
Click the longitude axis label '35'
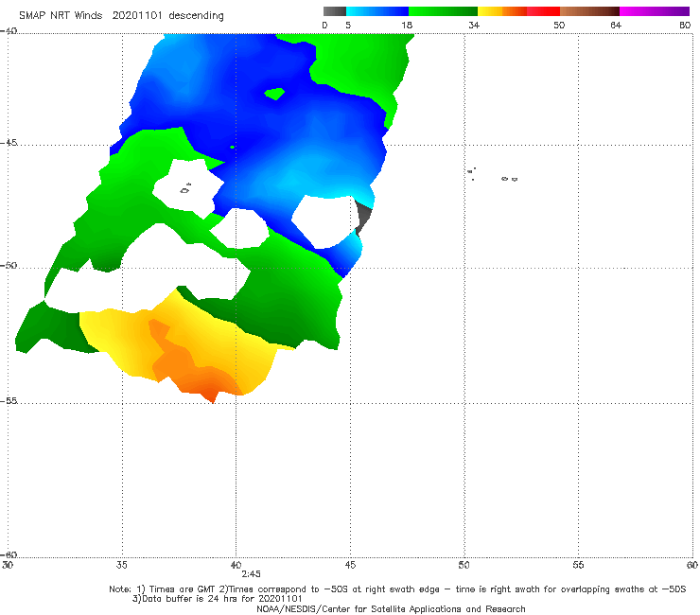121,565
